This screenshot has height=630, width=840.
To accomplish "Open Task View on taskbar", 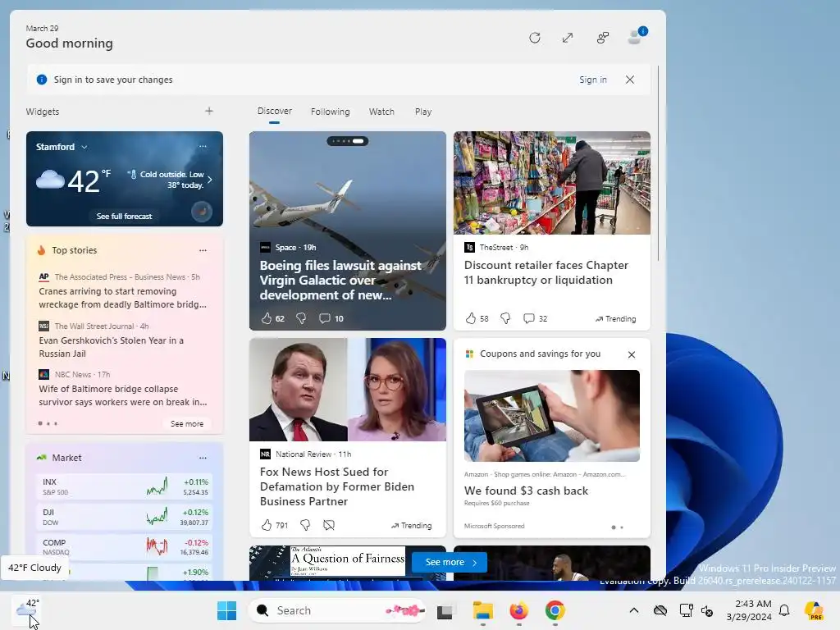I will coord(445,611).
